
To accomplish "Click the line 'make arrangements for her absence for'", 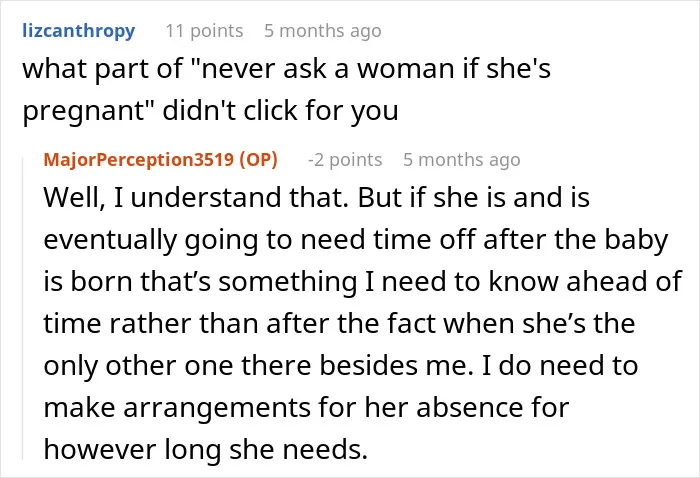I will coord(306,408).
